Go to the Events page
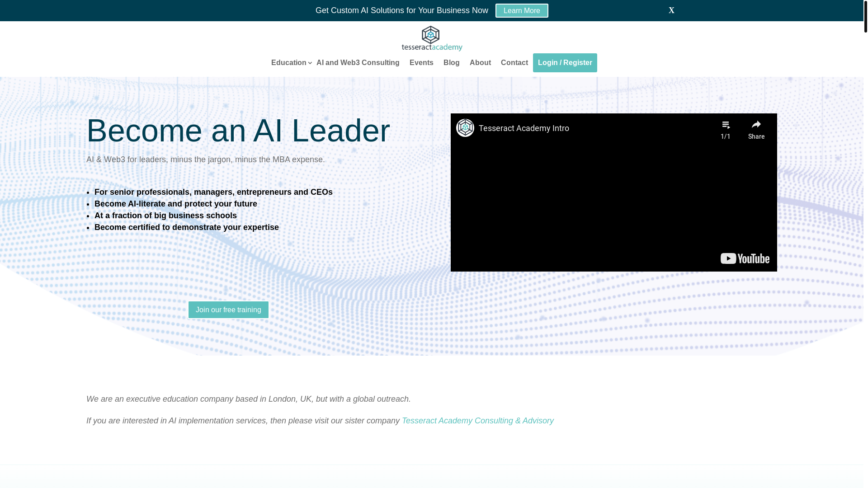 [x=421, y=63]
